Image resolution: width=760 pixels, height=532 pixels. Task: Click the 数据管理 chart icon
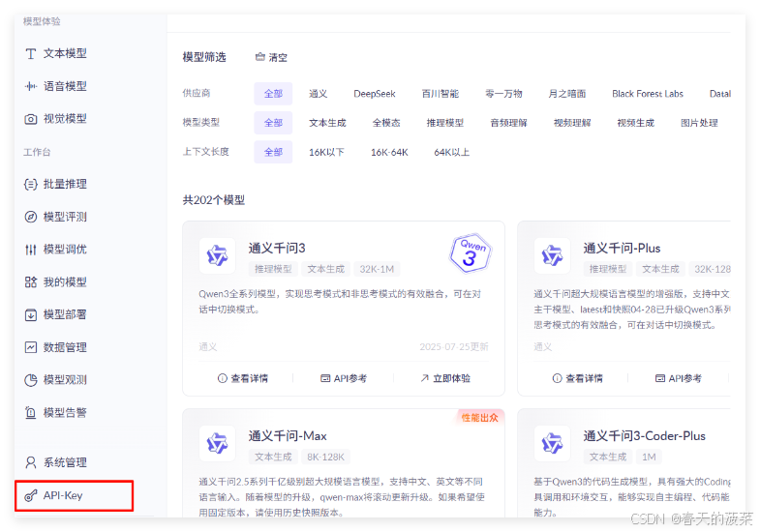click(x=31, y=347)
